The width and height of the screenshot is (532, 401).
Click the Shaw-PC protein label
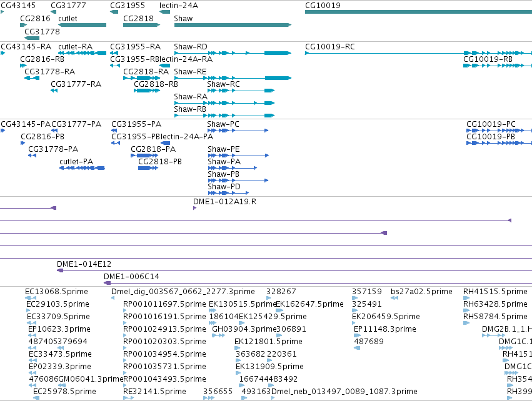(223, 124)
